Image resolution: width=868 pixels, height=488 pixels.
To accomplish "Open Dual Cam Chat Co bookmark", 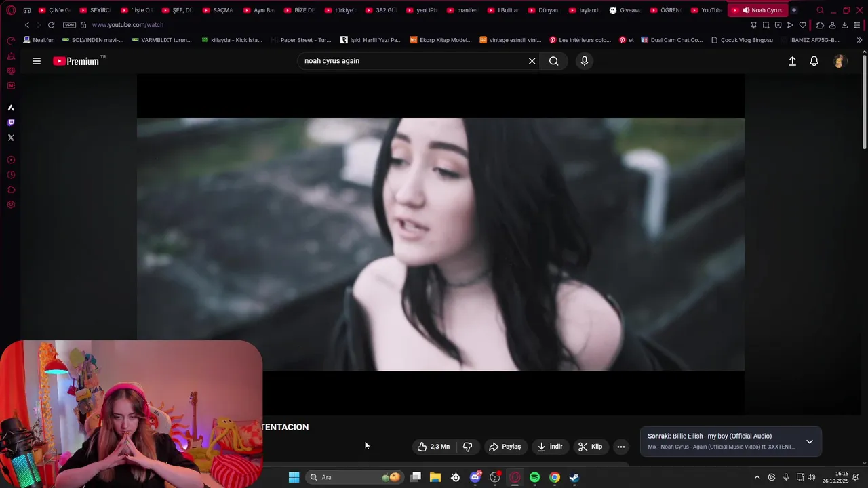I will coord(671,40).
